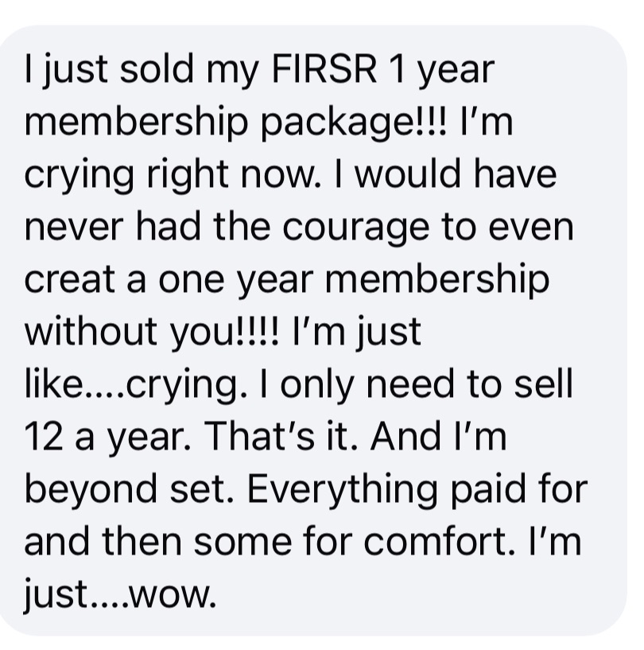The height and width of the screenshot is (650, 644).
Task: Click "membership package!!!" on the second line
Action: (235, 124)
